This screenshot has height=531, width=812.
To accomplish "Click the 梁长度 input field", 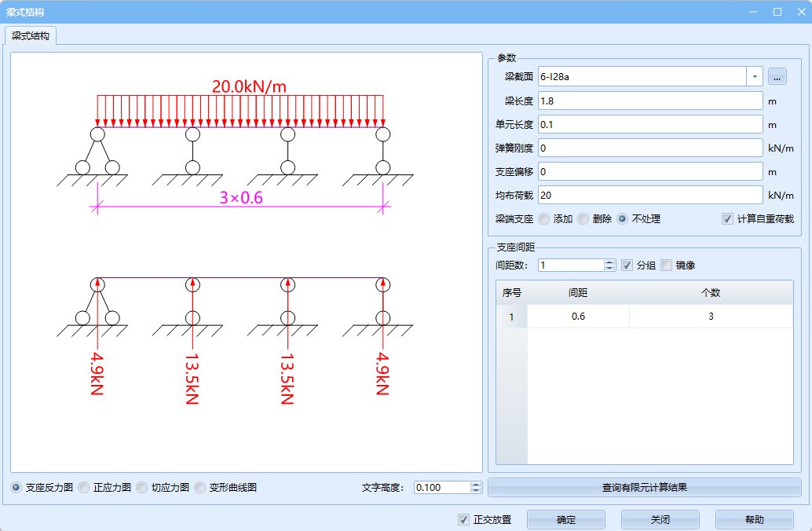I will [649, 101].
